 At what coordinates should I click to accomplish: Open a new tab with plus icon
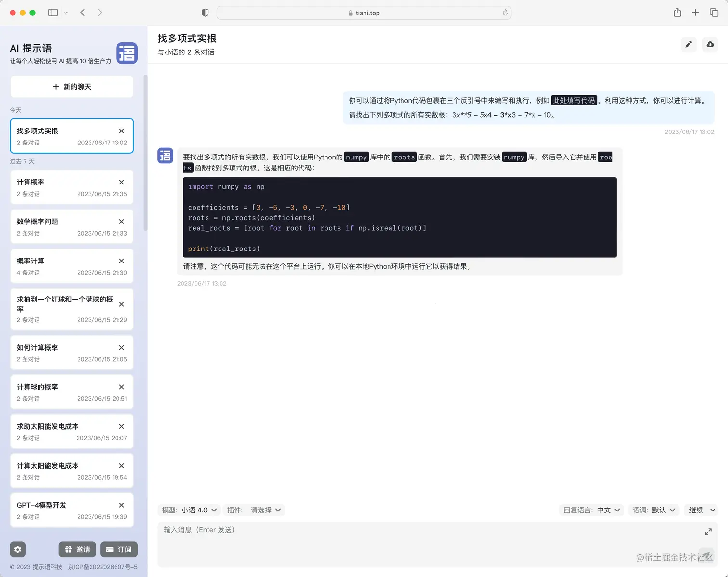pyautogui.click(x=695, y=13)
